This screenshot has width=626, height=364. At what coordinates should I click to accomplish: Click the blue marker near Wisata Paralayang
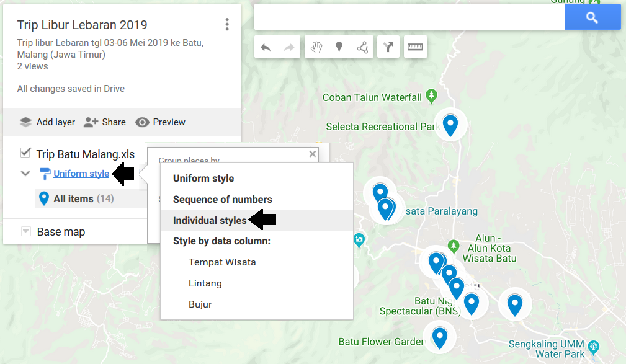click(x=385, y=209)
